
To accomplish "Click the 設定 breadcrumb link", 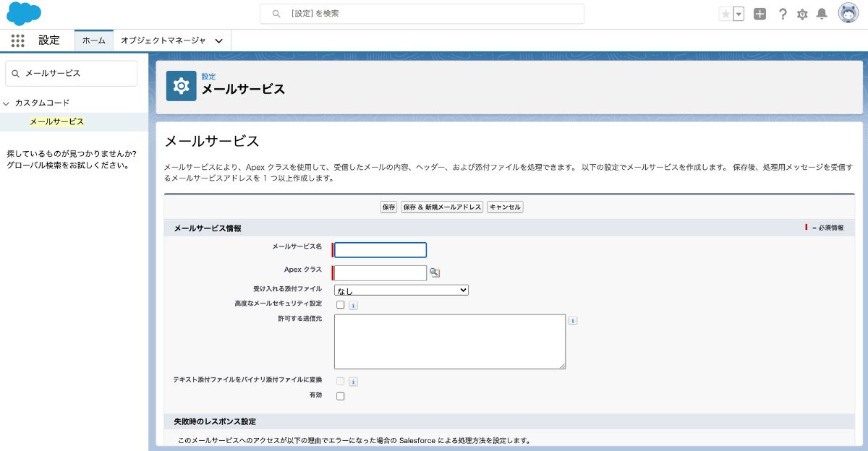I will (x=208, y=76).
